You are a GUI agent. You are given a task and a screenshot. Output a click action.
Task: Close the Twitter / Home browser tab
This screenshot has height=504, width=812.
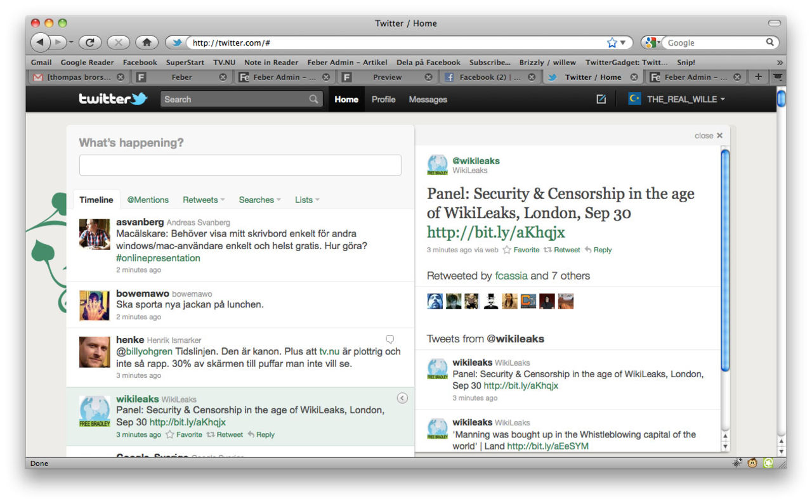[x=634, y=77]
